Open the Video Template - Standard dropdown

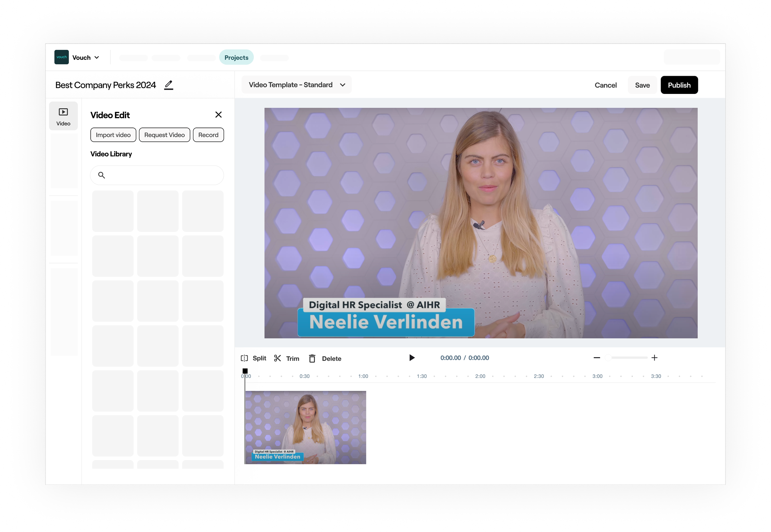[x=296, y=85]
